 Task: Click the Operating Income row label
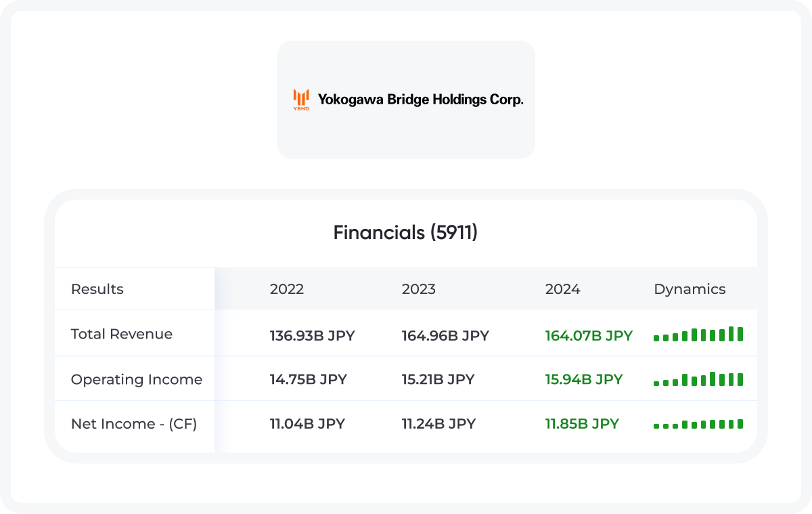(x=137, y=379)
